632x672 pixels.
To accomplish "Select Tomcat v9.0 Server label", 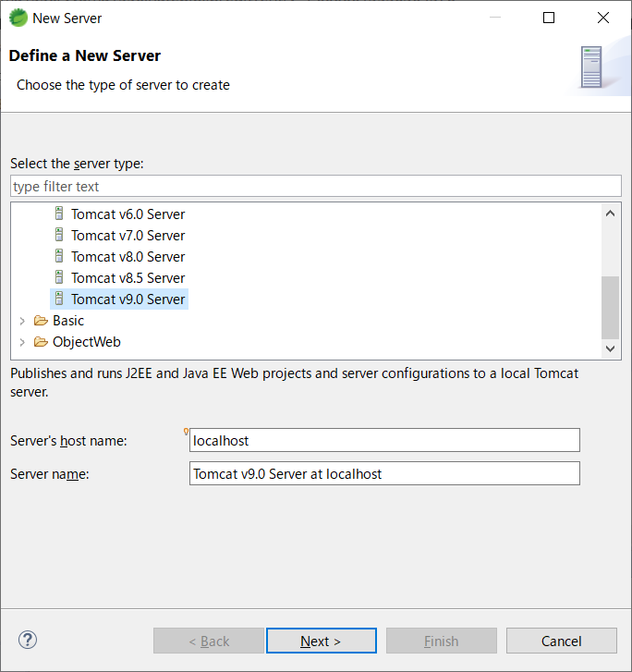I will pos(128,299).
